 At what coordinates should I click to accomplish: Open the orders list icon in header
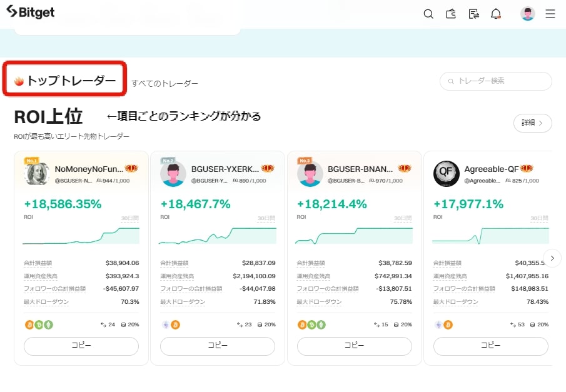point(473,14)
